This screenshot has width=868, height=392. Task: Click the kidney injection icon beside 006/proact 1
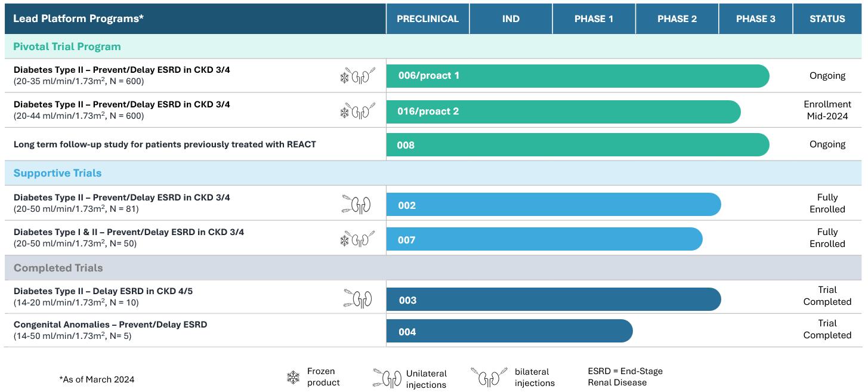363,76
